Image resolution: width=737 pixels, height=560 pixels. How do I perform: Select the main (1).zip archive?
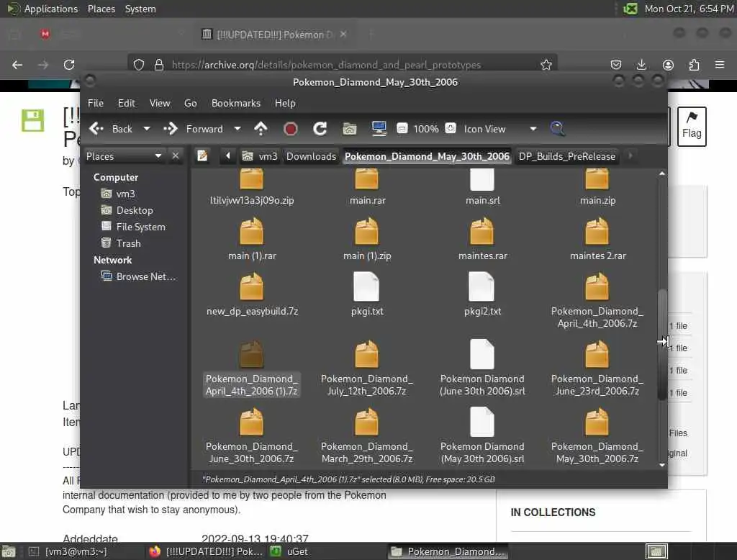[x=367, y=239]
